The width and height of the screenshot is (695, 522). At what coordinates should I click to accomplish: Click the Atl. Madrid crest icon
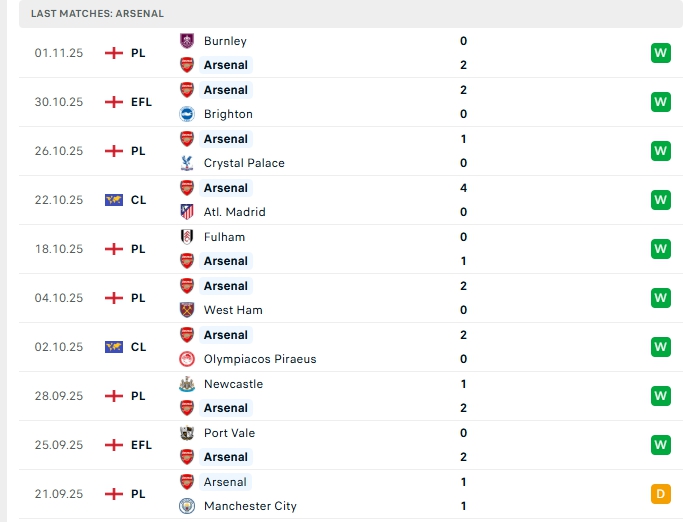[x=186, y=212]
